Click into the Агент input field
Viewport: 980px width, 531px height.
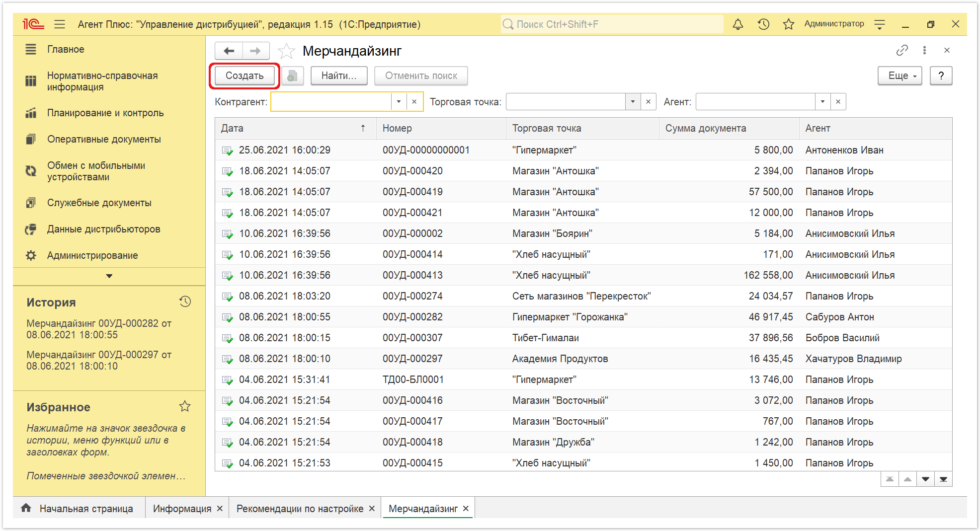(x=755, y=102)
